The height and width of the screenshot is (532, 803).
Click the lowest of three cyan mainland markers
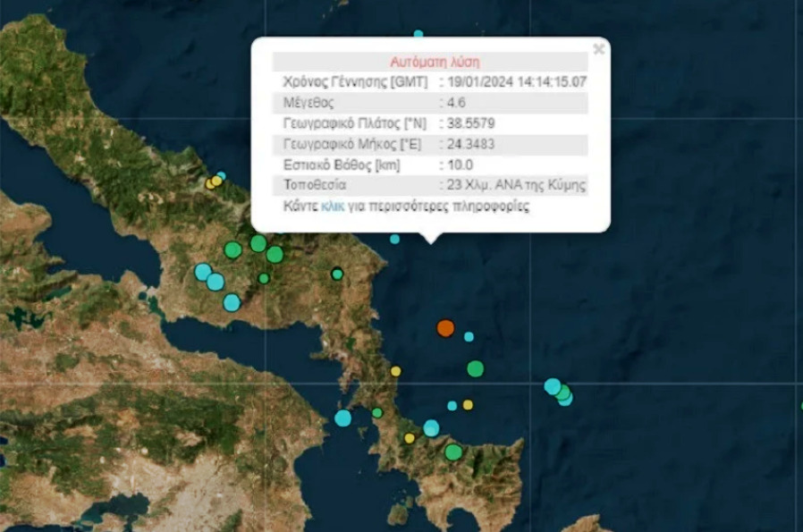(x=232, y=302)
